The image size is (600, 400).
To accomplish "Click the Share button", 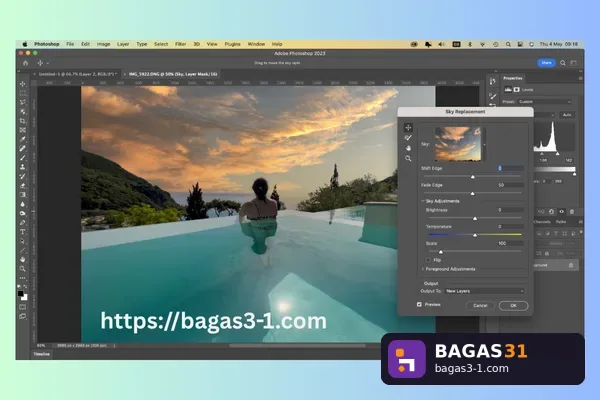I will 546,63.
